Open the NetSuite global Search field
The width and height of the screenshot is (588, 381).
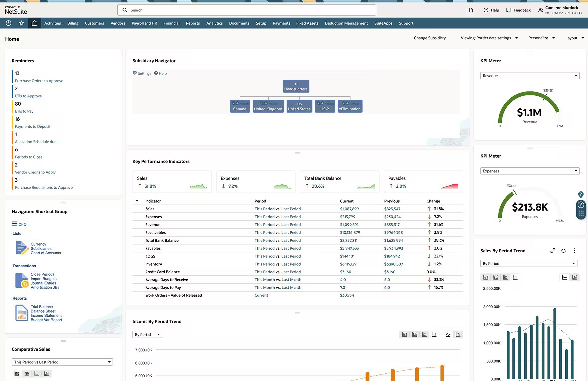[247, 10]
